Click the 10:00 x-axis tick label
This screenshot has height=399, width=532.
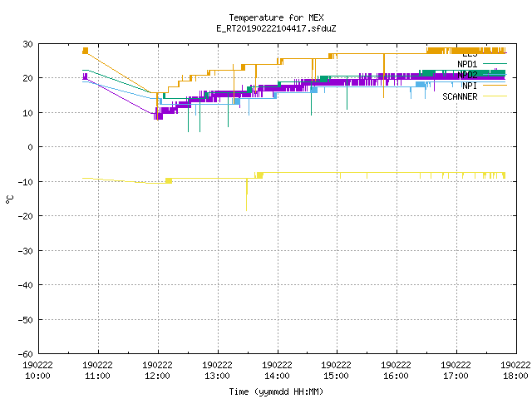coord(37,376)
